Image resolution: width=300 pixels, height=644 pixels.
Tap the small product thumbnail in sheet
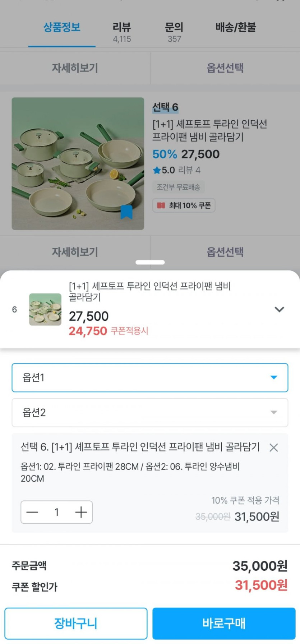pos(45,310)
